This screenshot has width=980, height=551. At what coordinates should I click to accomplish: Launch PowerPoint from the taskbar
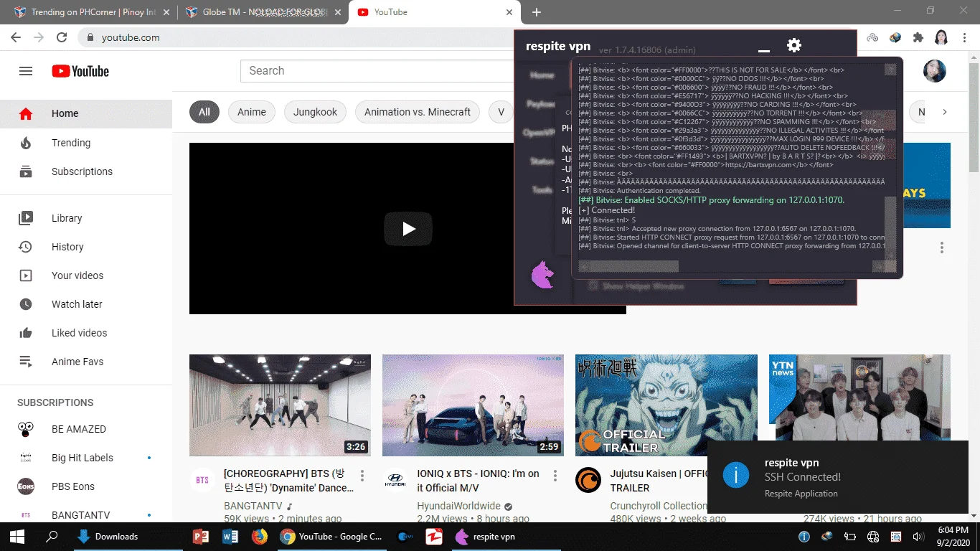point(200,537)
